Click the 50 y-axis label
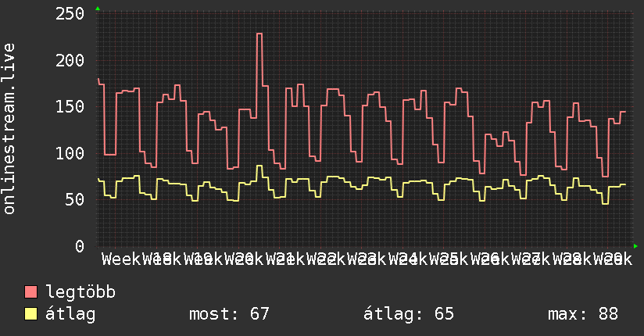The width and height of the screenshot is (644, 336). point(75,199)
